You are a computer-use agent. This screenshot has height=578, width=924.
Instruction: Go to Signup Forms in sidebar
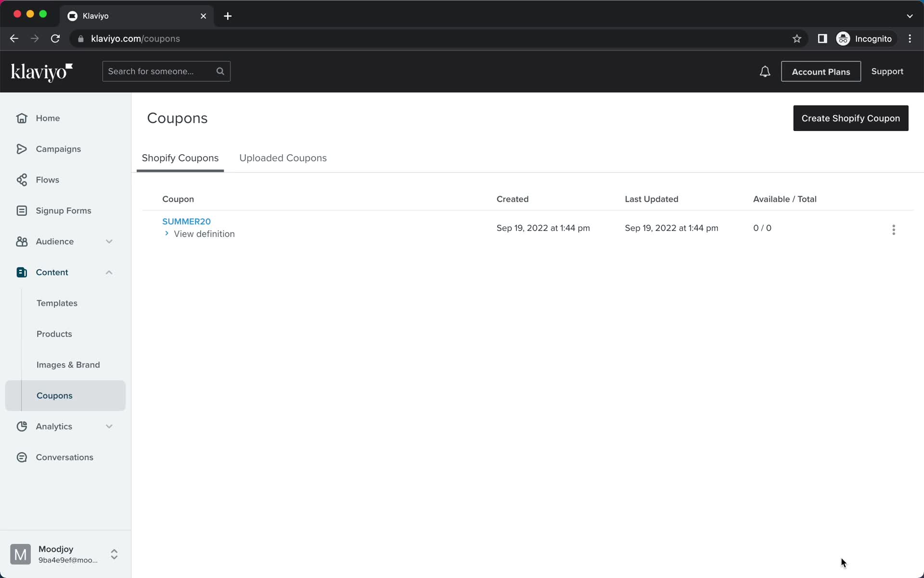(64, 210)
